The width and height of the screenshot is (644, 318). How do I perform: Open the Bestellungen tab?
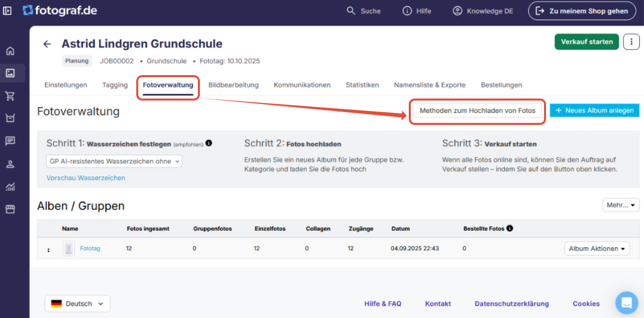click(501, 85)
